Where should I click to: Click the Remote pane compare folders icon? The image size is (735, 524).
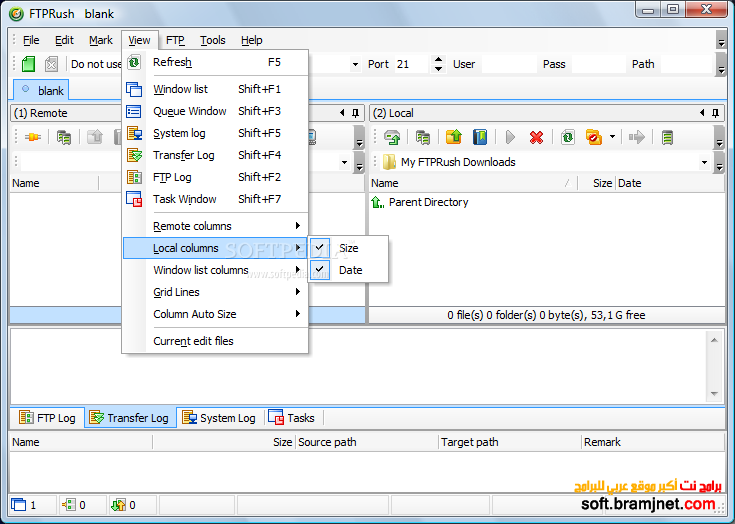point(64,137)
